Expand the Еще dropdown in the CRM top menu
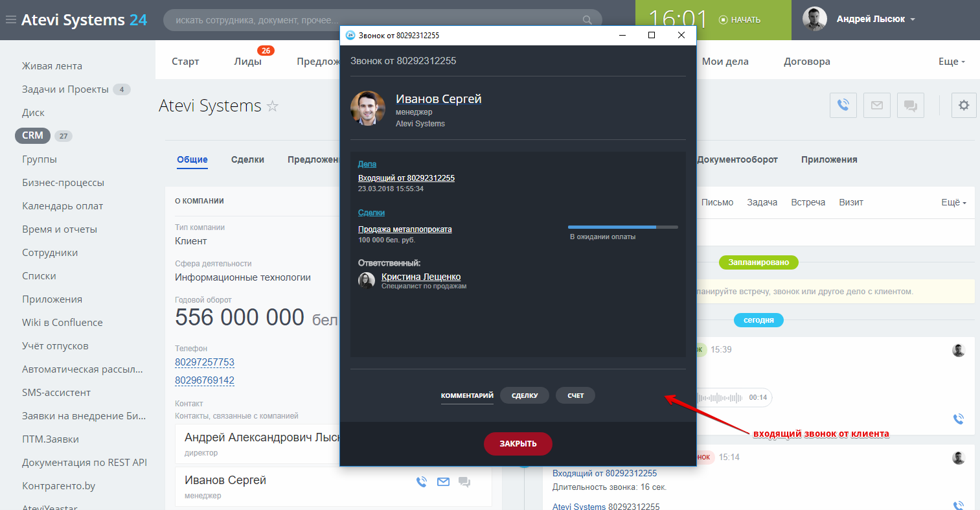The height and width of the screenshot is (510, 980). [952, 62]
